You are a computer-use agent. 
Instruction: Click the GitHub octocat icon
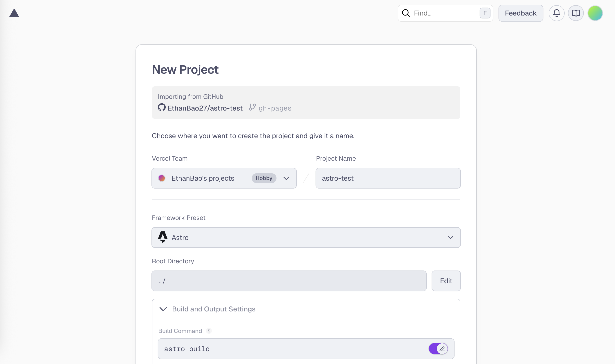[162, 107]
